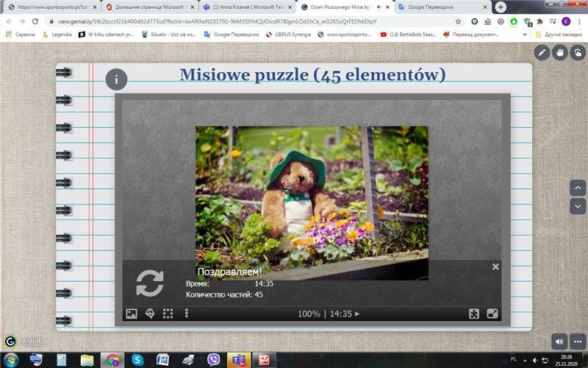Expand the hidden bookmarks chevron
The width and height of the screenshot is (588, 368).
[525, 34]
